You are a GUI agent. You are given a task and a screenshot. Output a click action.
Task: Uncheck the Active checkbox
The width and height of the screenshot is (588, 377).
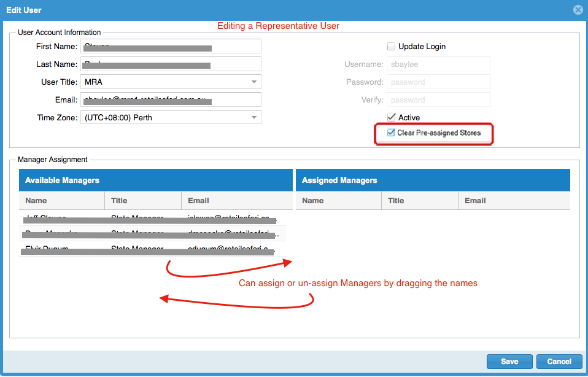(391, 117)
